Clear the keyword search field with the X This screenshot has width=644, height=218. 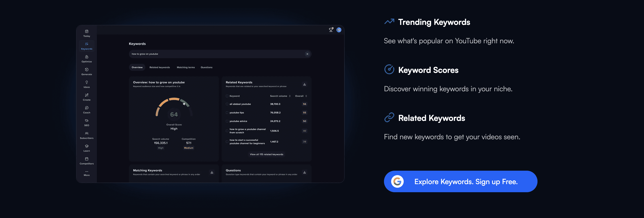pos(307,54)
